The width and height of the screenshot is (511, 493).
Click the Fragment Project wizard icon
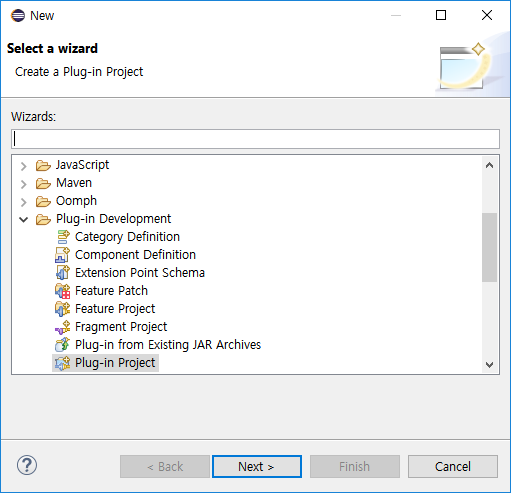point(63,327)
